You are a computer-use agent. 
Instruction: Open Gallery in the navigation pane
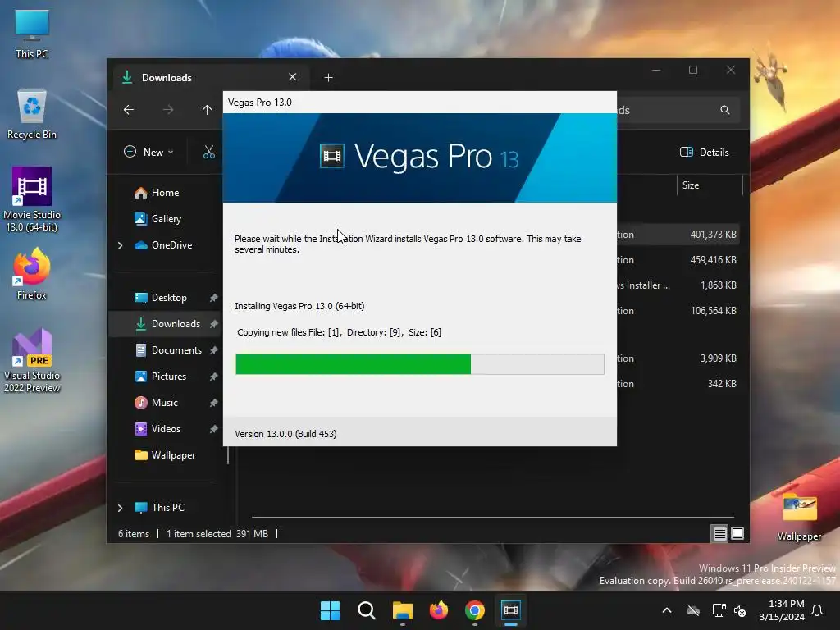coord(164,219)
